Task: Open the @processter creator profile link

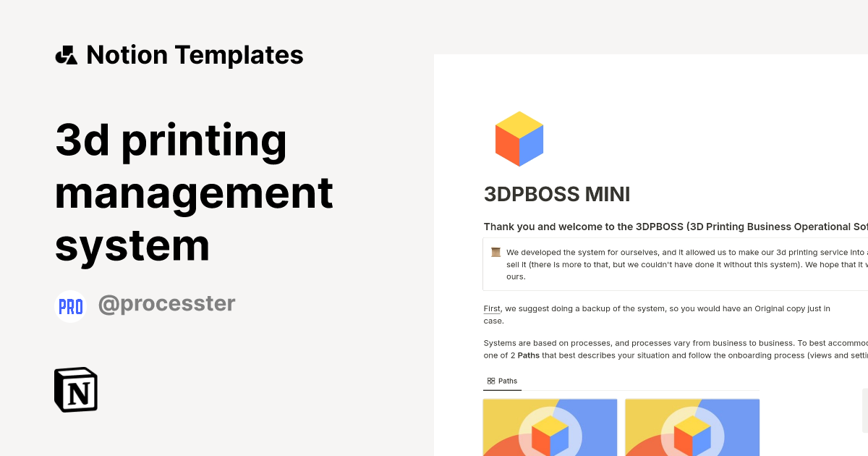Action: [x=166, y=304]
